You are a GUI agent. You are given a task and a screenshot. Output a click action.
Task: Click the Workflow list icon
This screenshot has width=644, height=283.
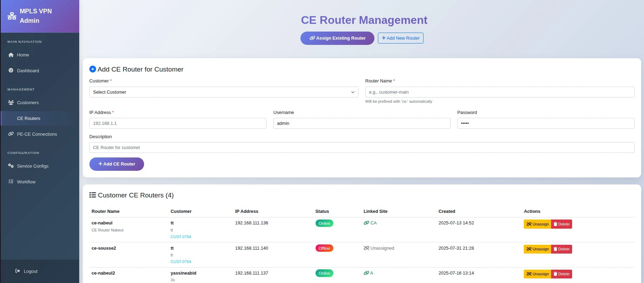(11, 182)
